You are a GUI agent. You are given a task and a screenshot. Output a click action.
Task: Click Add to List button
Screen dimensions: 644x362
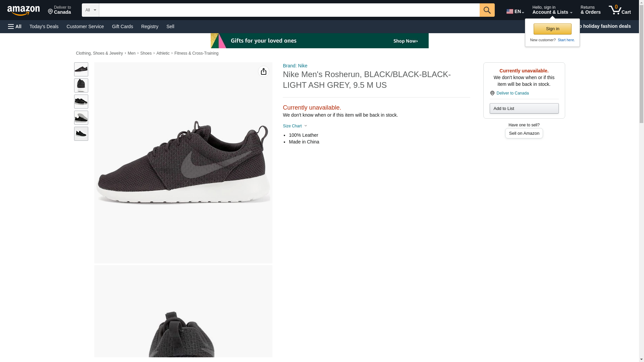(524, 108)
